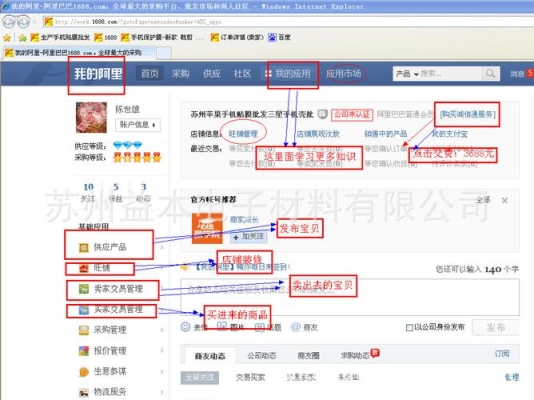Open the 旺铺管理 link
The width and height of the screenshot is (534, 400).
pyautogui.click(x=243, y=134)
